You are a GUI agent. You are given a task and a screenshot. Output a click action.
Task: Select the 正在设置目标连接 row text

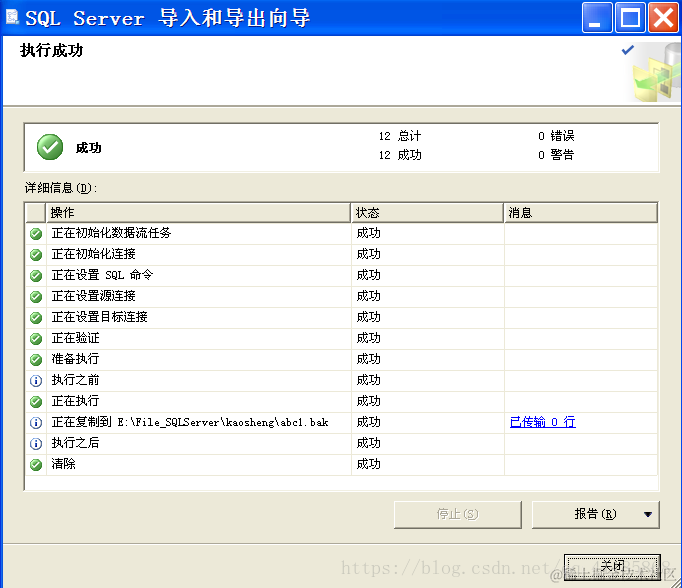[x=100, y=317]
